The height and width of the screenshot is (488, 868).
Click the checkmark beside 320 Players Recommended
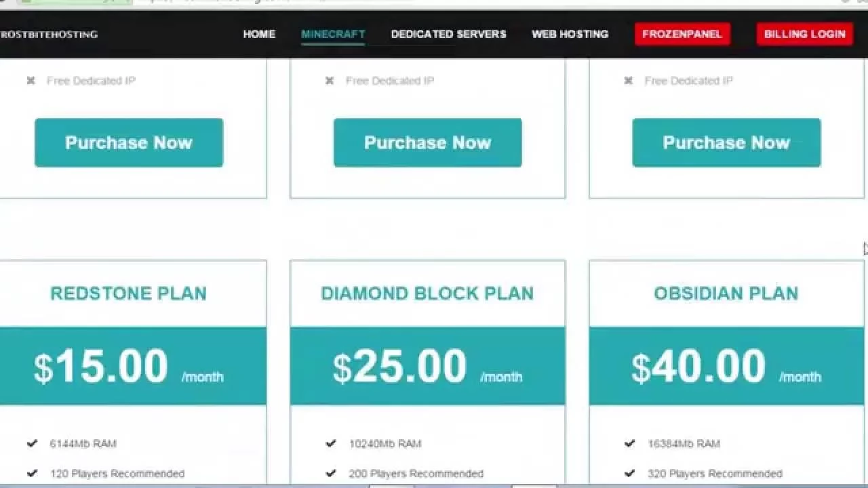pyautogui.click(x=630, y=473)
